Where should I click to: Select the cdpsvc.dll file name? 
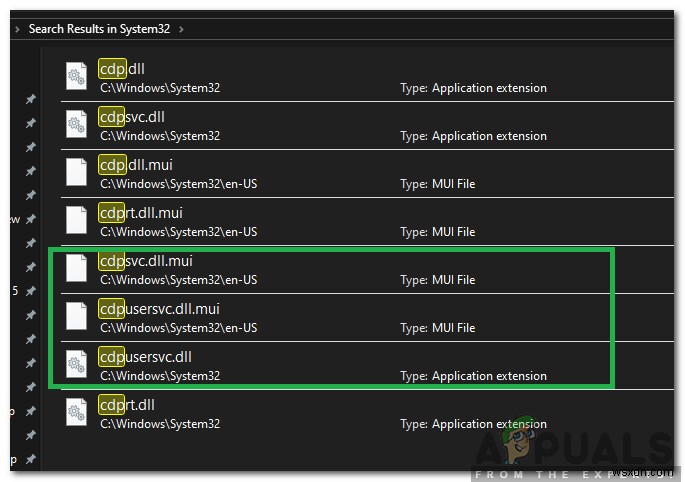132,117
